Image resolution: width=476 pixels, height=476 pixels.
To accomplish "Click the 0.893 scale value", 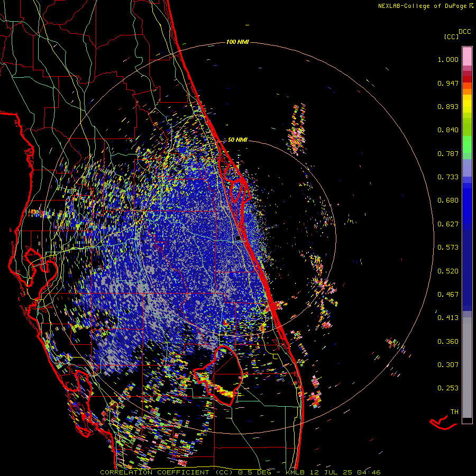I will (x=448, y=106).
